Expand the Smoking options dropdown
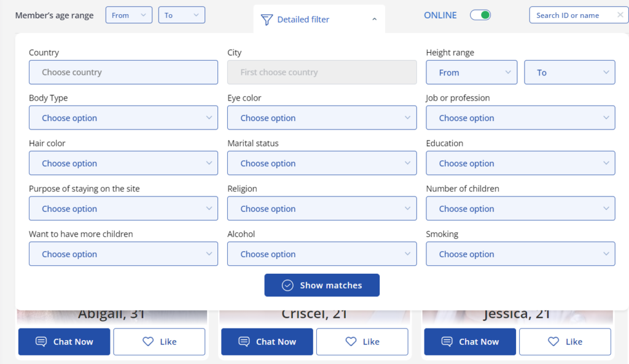629x364 pixels. click(520, 254)
